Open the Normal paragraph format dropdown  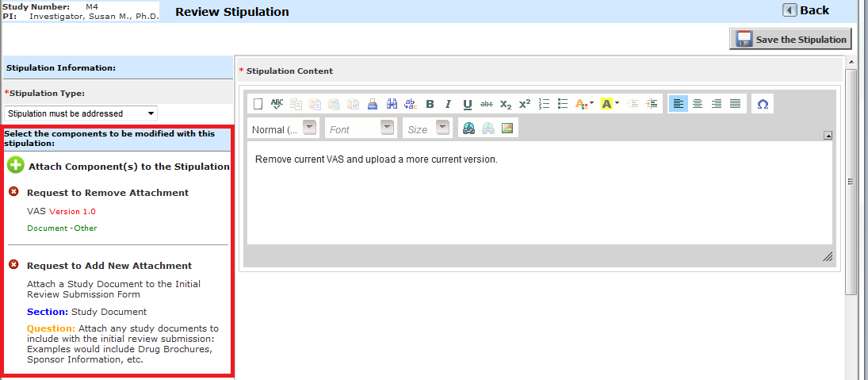click(283, 129)
